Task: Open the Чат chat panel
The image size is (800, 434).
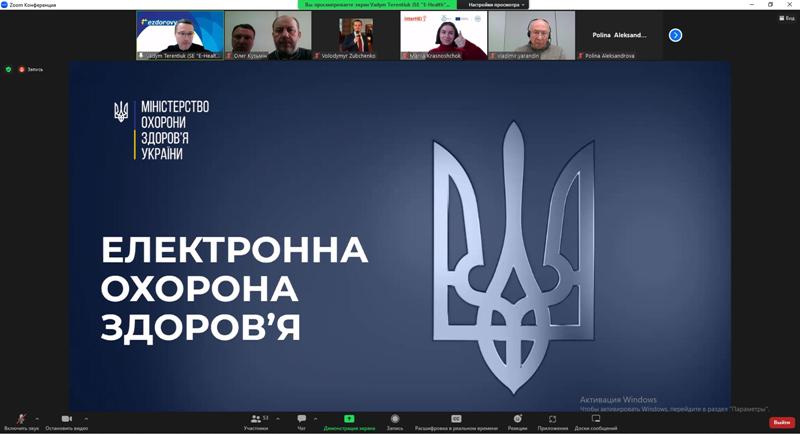Action: pyautogui.click(x=302, y=423)
